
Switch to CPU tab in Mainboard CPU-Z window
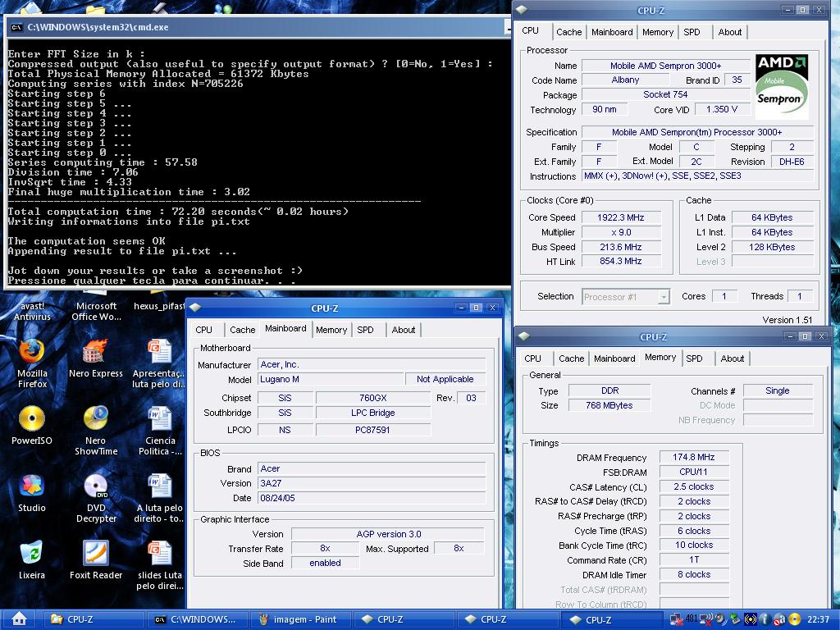(x=203, y=330)
